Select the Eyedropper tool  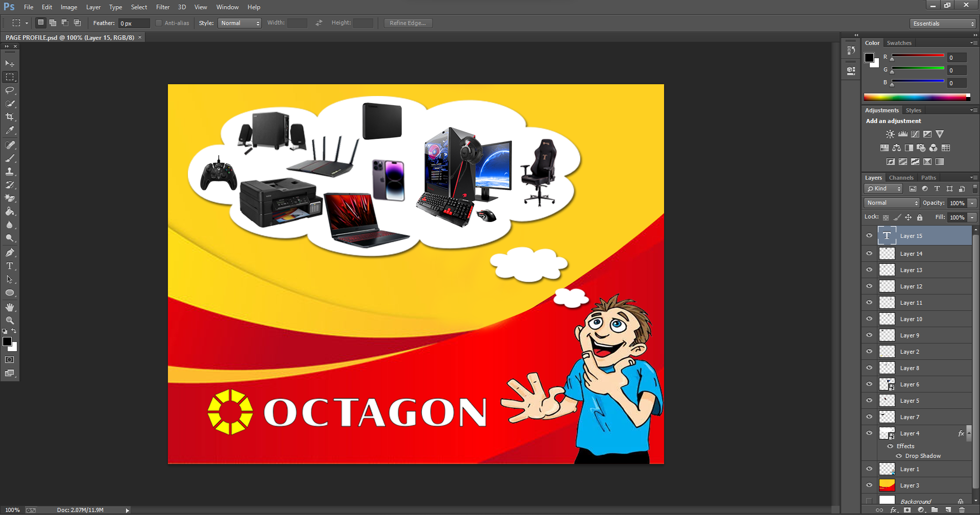point(10,130)
